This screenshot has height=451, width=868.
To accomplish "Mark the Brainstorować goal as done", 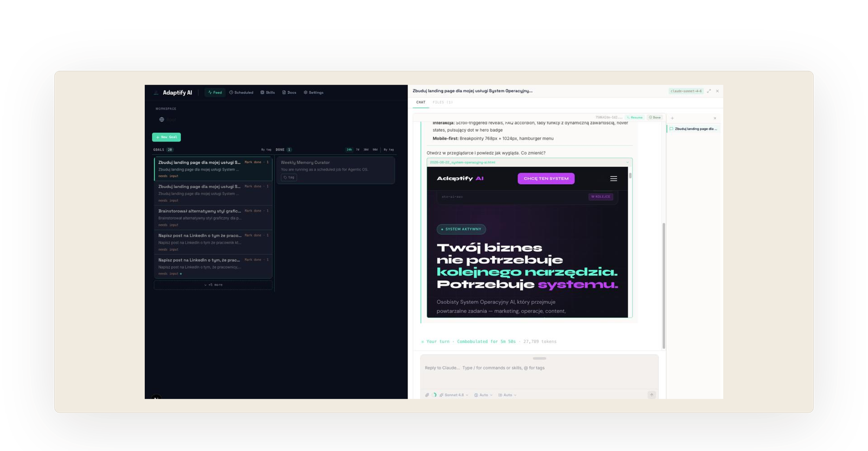I will pos(253,211).
